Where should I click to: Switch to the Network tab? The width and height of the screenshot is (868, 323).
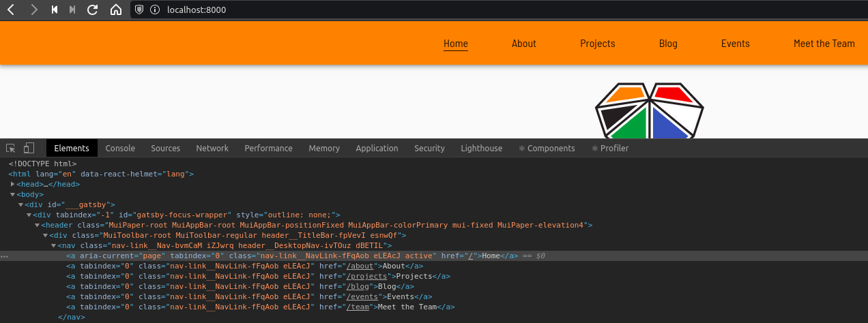point(212,148)
